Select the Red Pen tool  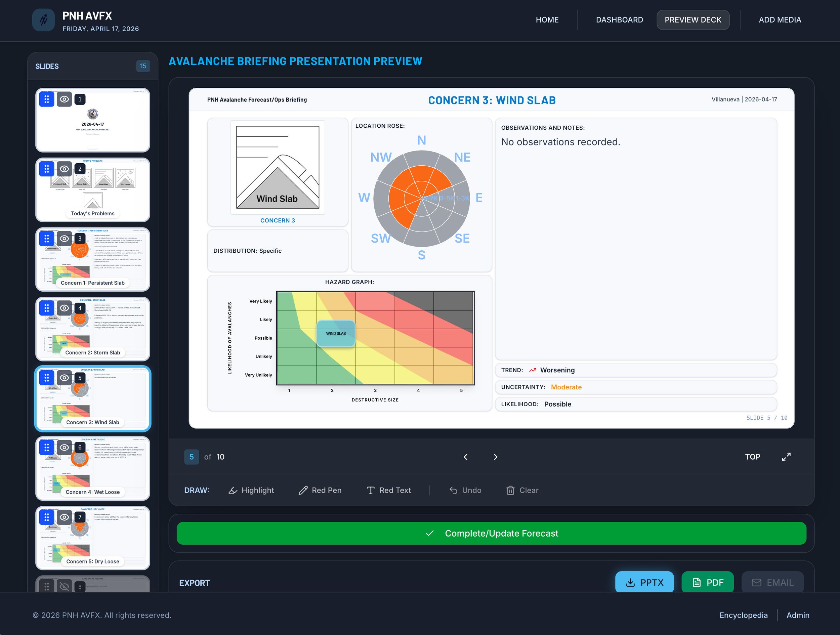click(320, 490)
